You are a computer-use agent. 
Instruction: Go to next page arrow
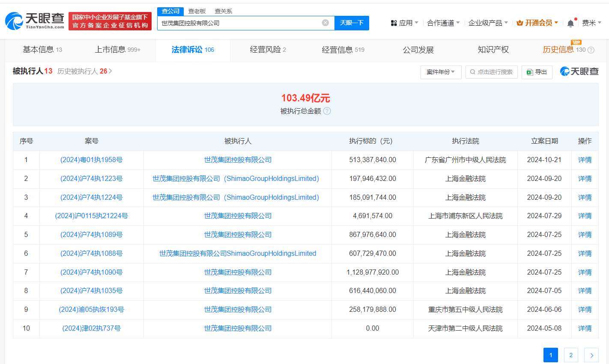(x=591, y=355)
